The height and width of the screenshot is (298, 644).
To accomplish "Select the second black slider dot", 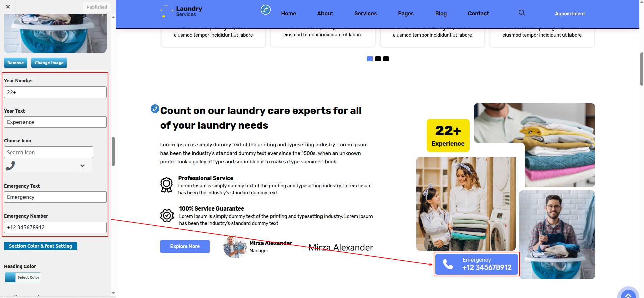I will click(x=378, y=59).
